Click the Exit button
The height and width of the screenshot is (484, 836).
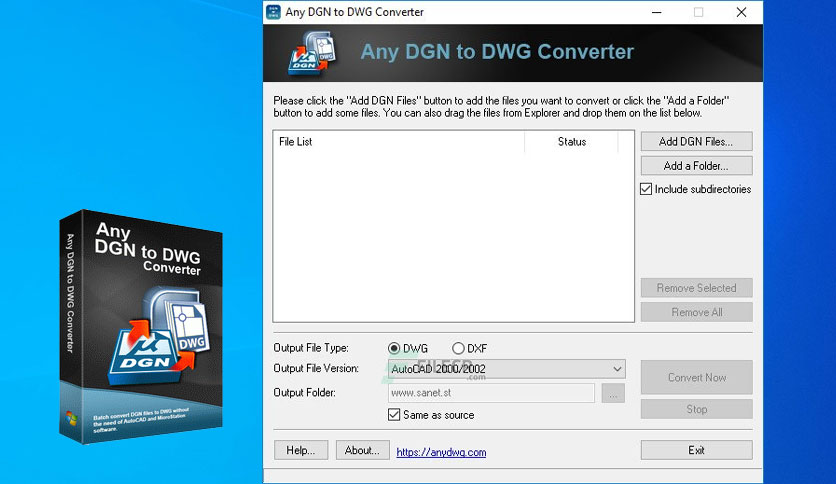[x=696, y=450]
